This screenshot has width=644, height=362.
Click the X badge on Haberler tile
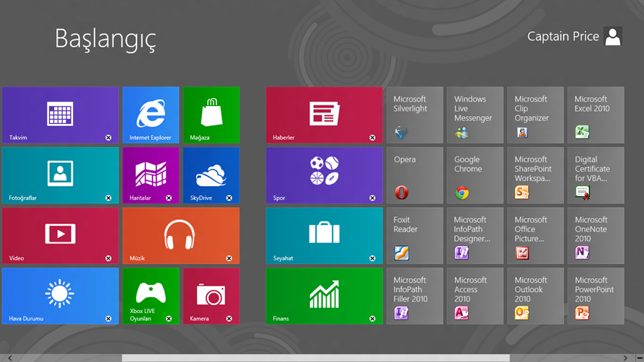pyautogui.click(x=373, y=138)
